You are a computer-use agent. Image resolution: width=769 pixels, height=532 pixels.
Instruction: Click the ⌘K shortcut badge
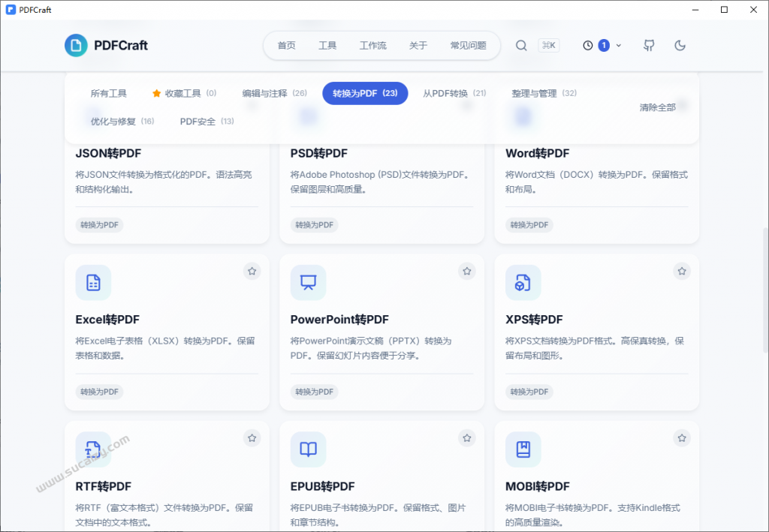coord(549,46)
